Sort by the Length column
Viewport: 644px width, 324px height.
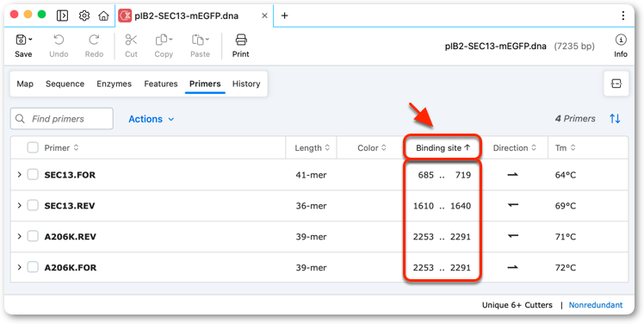[313, 147]
